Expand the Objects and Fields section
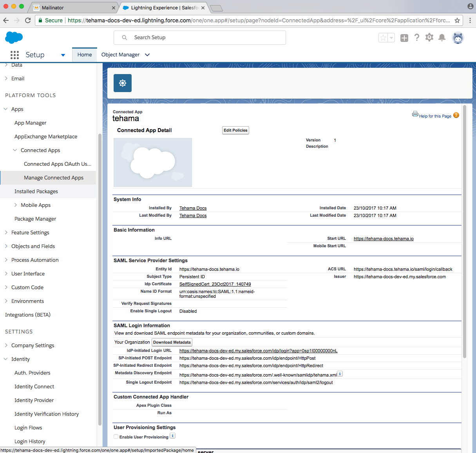Viewport: 476px width, 453px height. click(6, 246)
